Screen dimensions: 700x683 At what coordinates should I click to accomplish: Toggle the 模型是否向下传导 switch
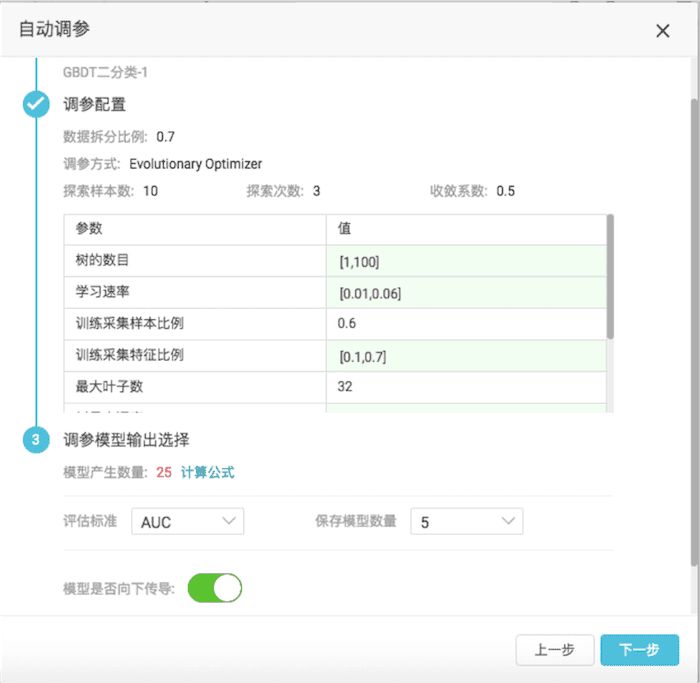pyautogui.click(x=215, y=587)
